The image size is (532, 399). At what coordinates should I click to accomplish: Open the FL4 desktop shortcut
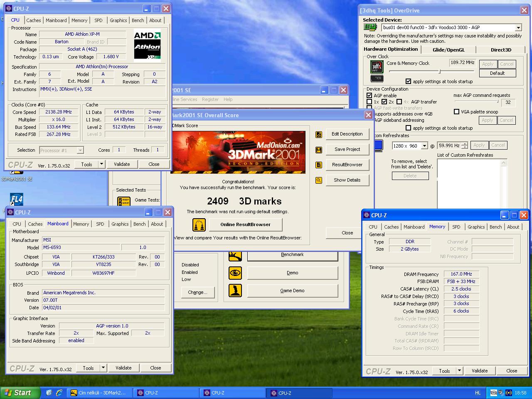[16, 200]
